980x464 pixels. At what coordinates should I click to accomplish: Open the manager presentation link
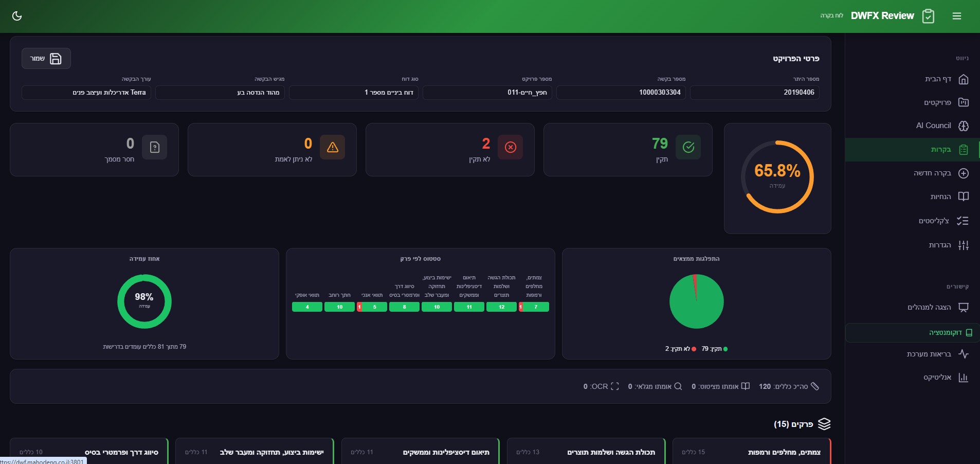coord(929,307)
